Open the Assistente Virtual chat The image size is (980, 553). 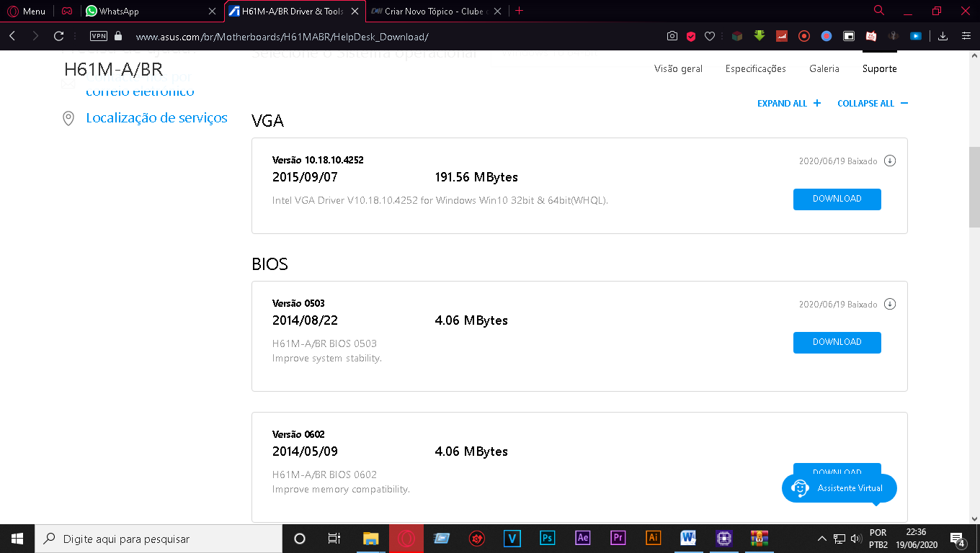(839, 489)
